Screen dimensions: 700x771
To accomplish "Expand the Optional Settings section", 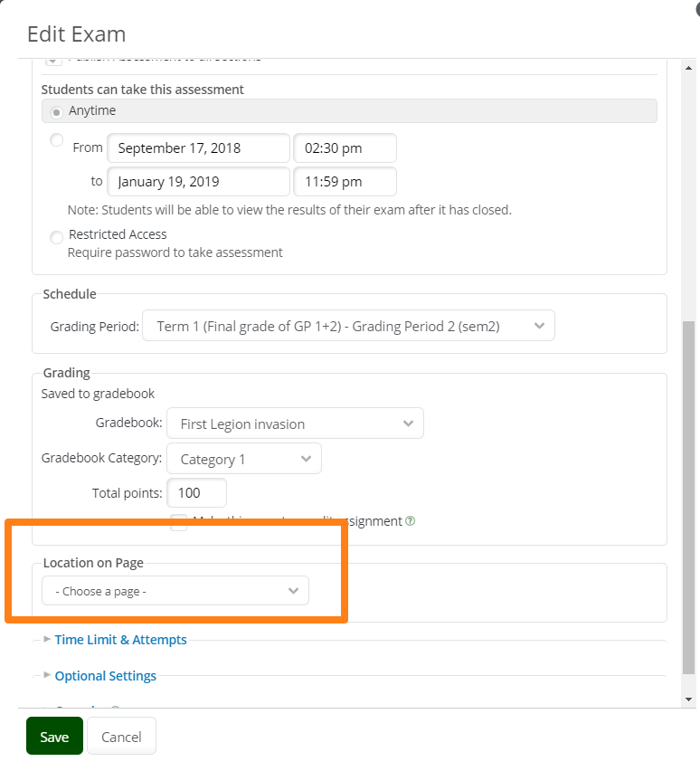I will click(x=105, y=676).
